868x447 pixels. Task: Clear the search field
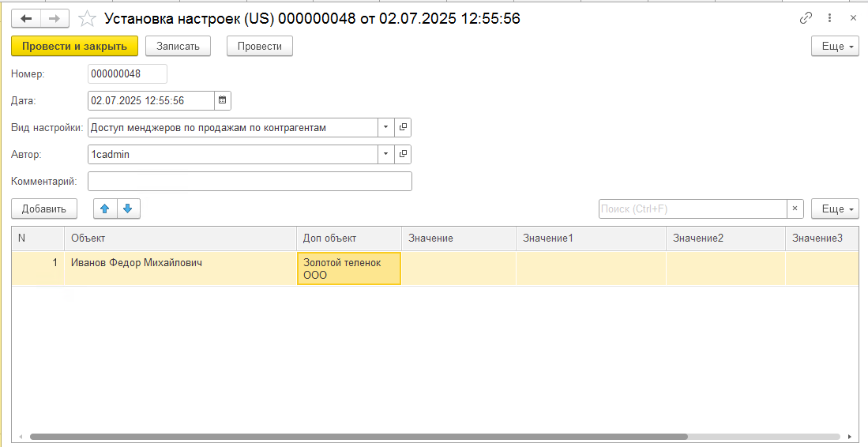point(795,208)
